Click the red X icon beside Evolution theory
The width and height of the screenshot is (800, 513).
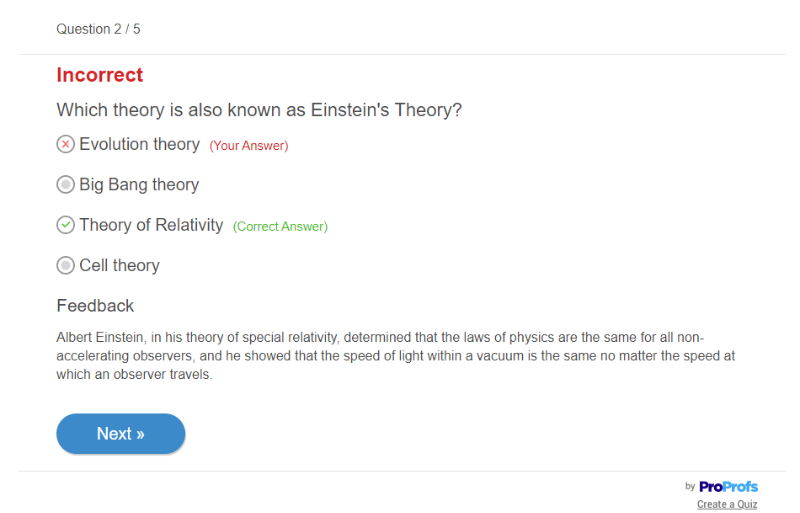click(65, 144)
